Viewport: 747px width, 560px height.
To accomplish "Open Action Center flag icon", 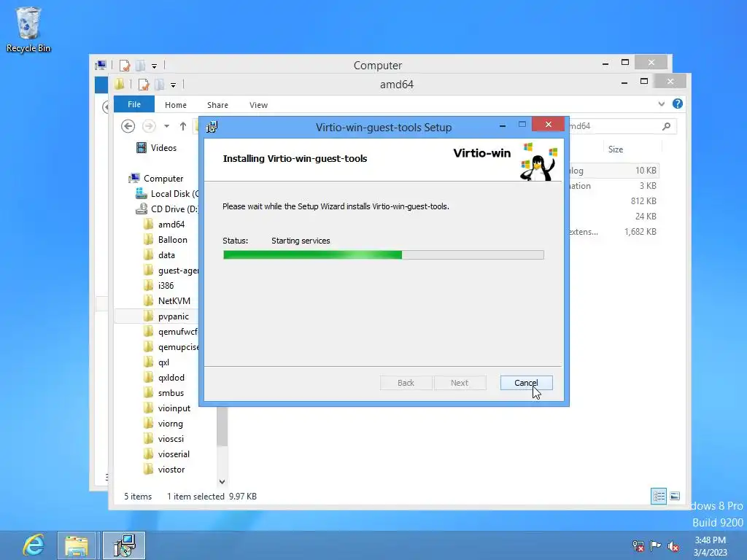I will point(656,545).
